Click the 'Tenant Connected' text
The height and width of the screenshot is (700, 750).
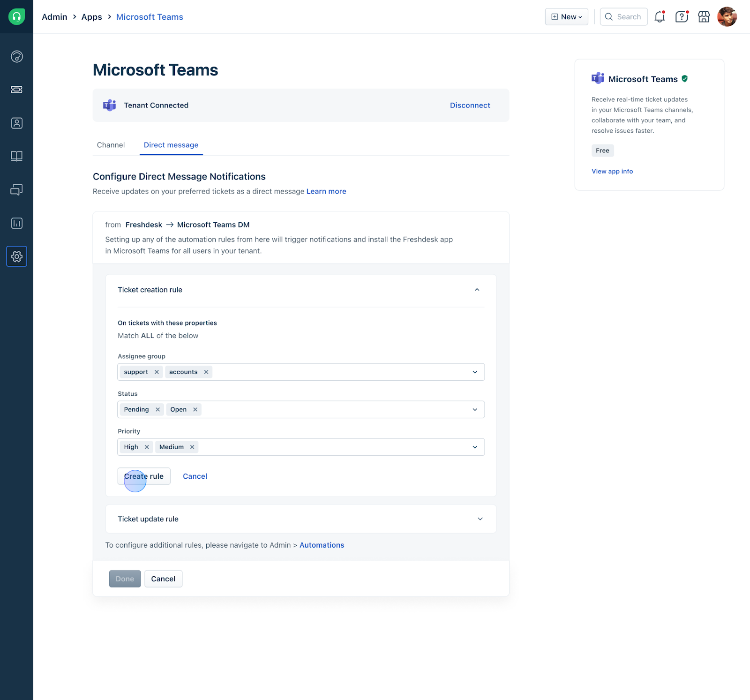coord(156,105)
